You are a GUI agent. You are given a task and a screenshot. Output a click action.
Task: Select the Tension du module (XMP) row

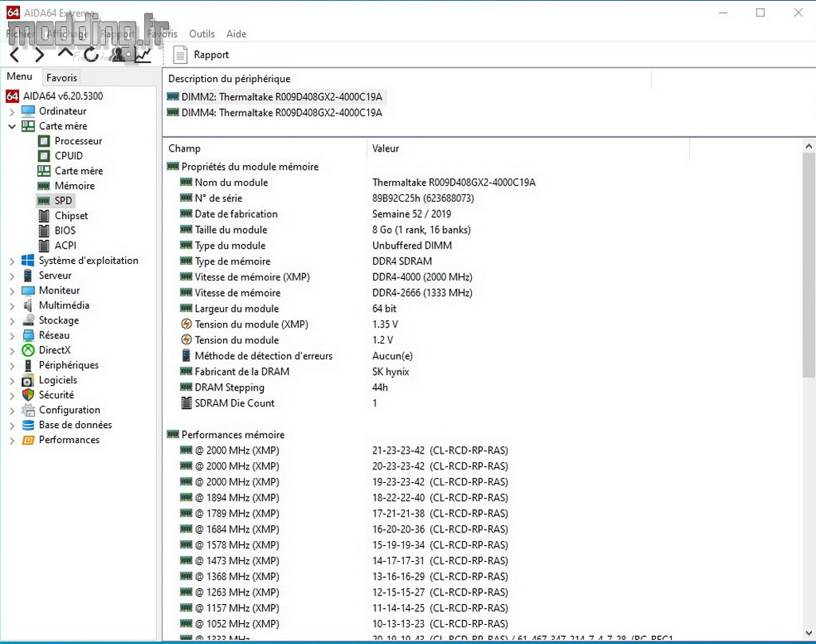point(289,324)
